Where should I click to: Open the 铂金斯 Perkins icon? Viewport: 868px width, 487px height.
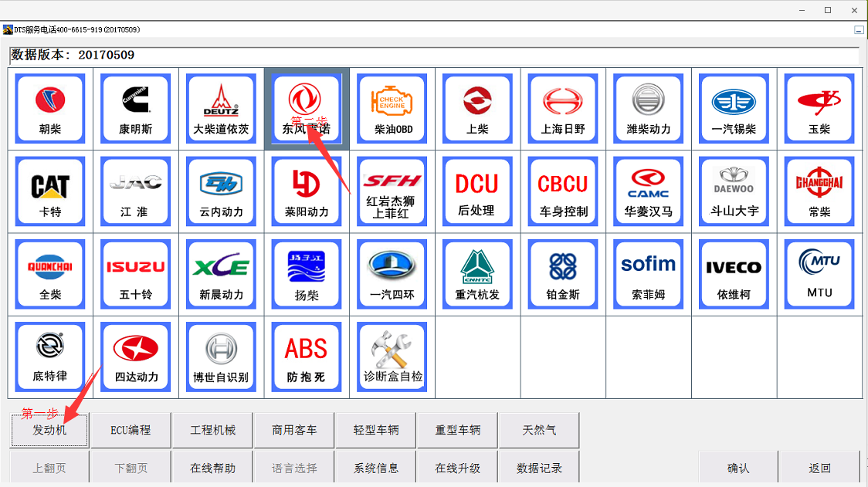pyautogui.click(x=563, y=274)
